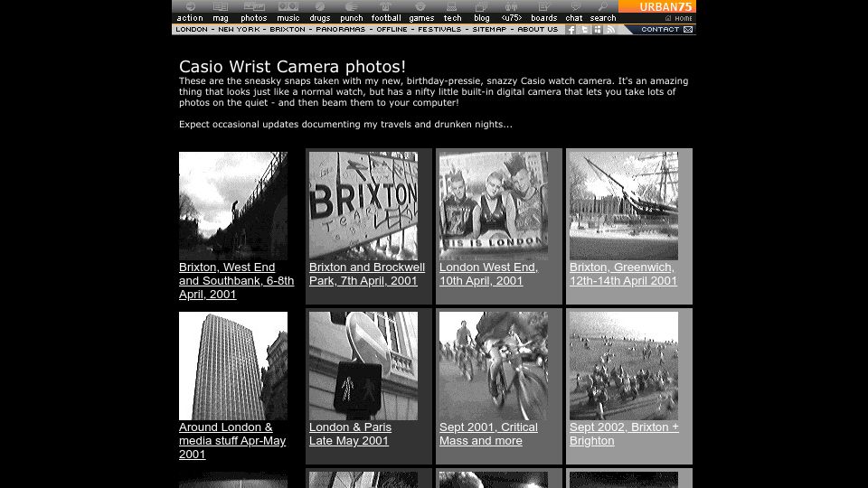This screenshot has height=488, width=868.
Task: Open Around London & media stuff link
Action: coord(232,440)
